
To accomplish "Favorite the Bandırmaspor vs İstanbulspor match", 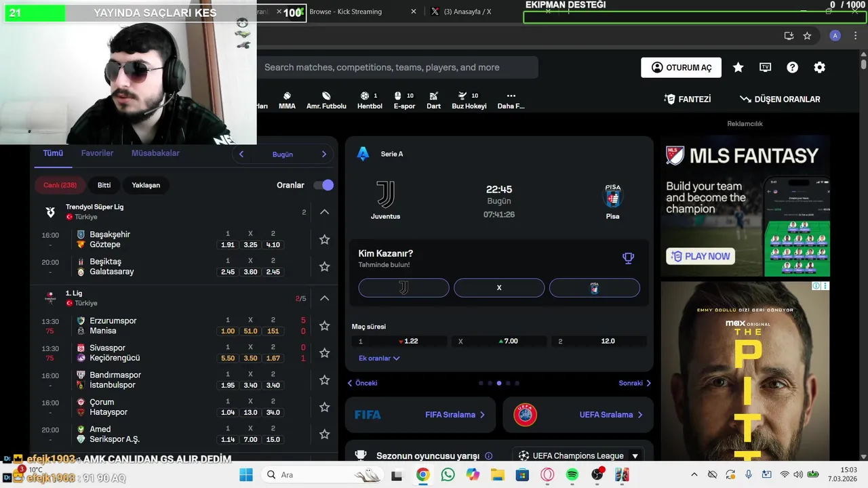I will (x=324, y=380).
